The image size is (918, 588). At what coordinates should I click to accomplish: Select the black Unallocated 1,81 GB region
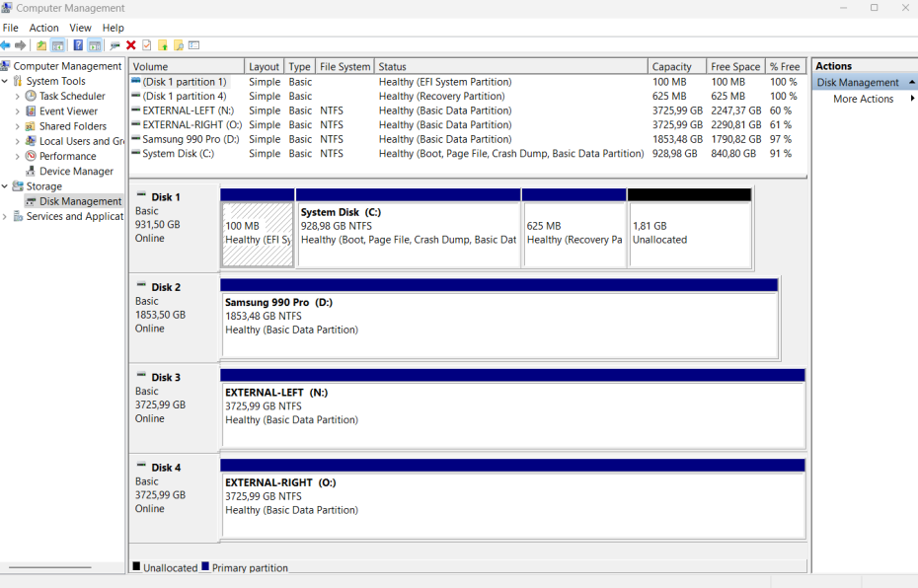coord(689,234)
